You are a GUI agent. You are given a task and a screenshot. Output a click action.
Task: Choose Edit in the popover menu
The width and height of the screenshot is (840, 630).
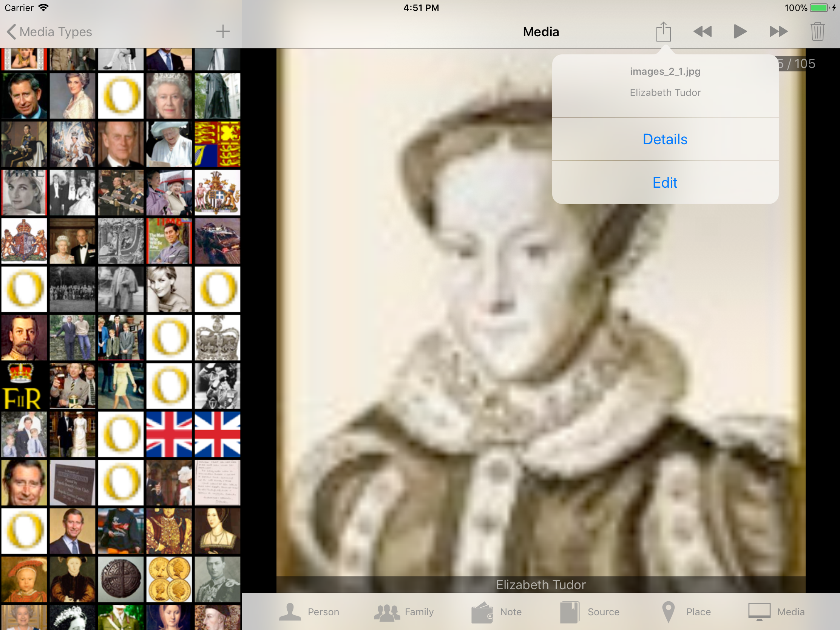pos(664,183)
